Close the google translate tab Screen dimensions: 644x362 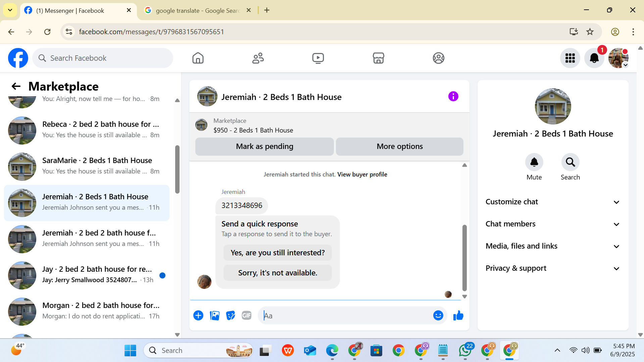(x=249, y=10)
